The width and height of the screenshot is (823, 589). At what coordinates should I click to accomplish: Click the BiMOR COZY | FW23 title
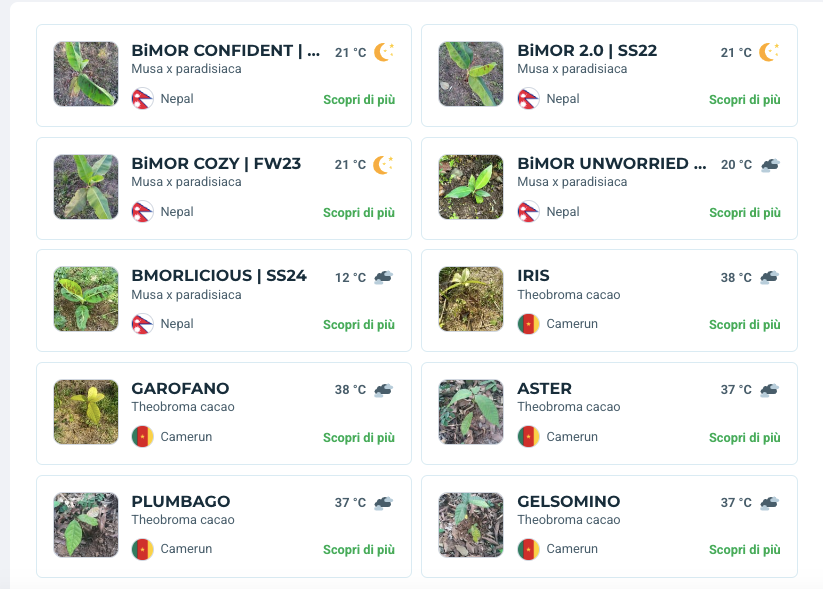(x=216, y=163)
